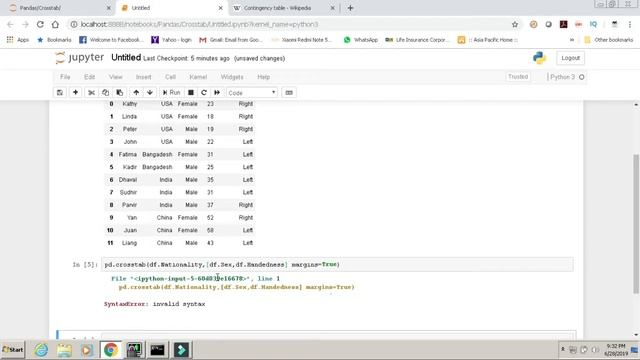This screenshot has height=360, width=640.
Task: Open the cell type Code dropdown
Action: (251, 93)
